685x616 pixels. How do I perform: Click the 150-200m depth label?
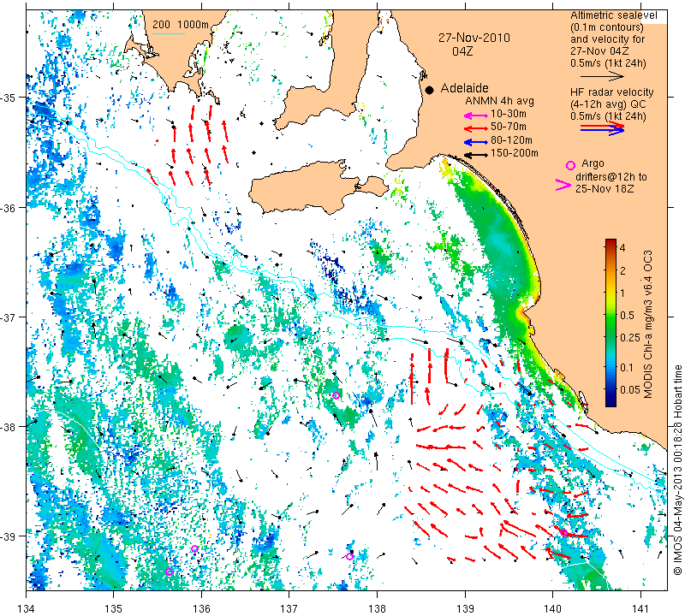click(515, 153)
